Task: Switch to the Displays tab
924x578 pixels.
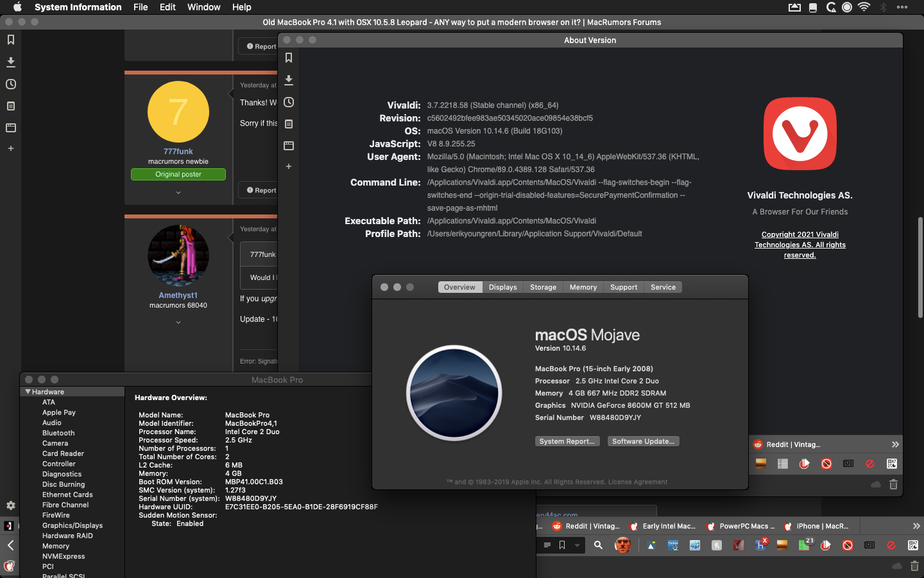Action: point(502,287)
